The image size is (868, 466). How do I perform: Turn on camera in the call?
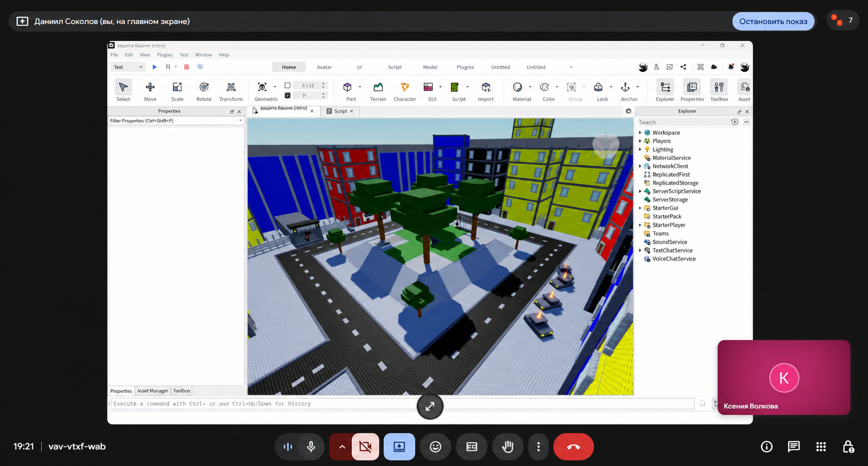tap(365, 447)
